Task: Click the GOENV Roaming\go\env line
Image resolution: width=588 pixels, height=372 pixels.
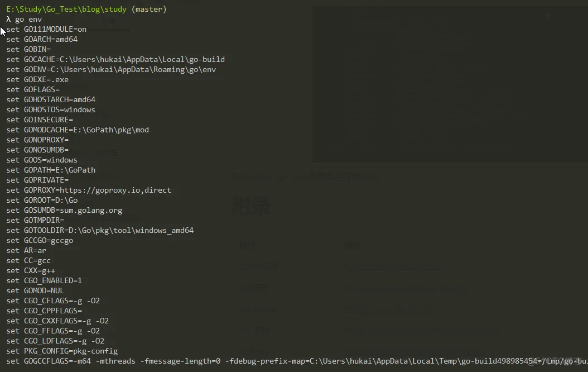Action: tap(111, 69)
